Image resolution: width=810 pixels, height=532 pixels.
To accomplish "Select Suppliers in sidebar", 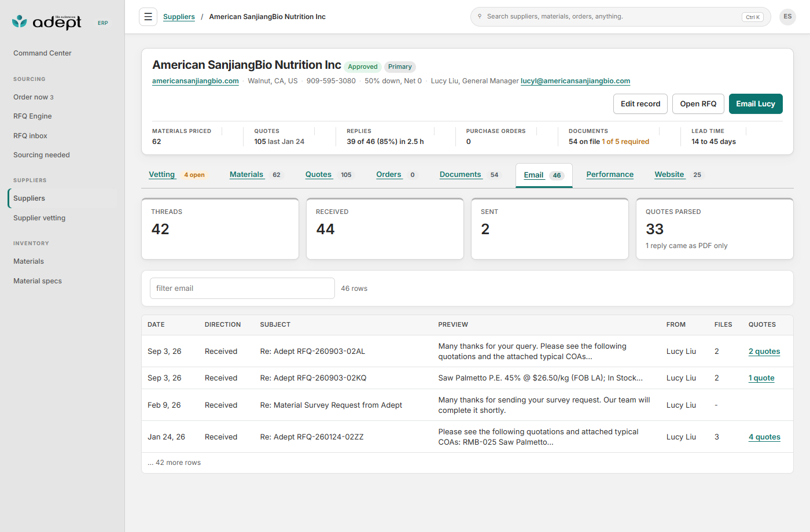I will point(62,198).
